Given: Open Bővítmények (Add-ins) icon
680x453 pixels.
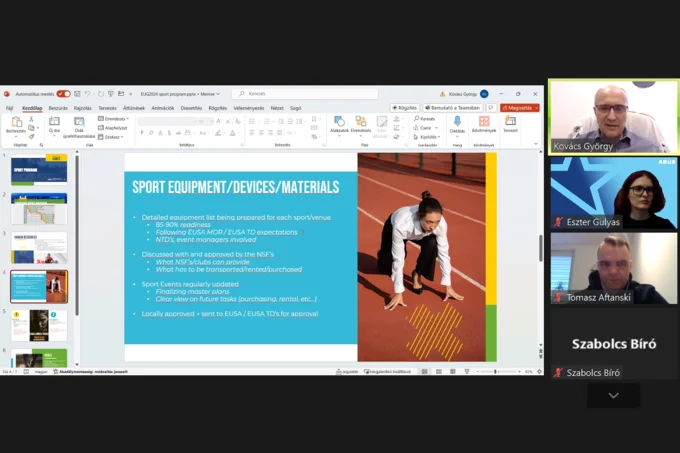Looking at the screenshot, I should pos(484,122).
